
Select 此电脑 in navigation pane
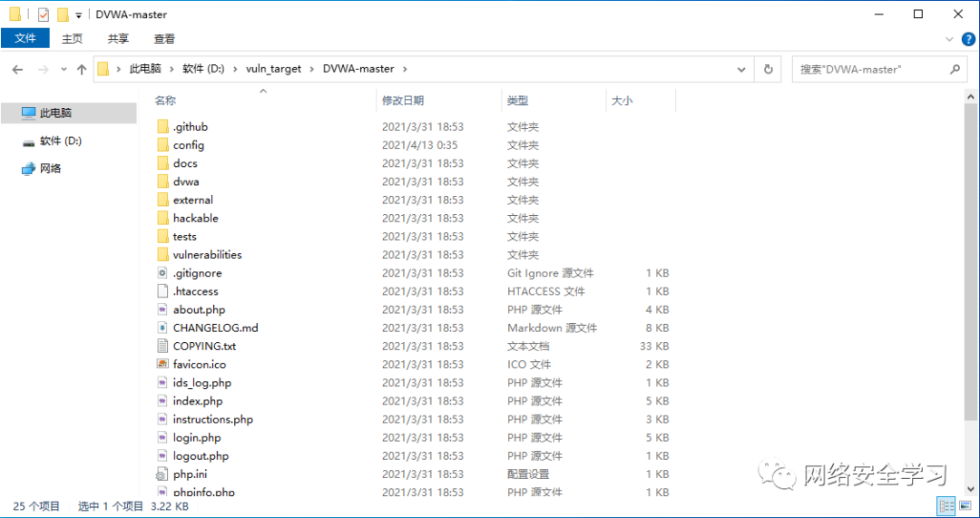69,113
